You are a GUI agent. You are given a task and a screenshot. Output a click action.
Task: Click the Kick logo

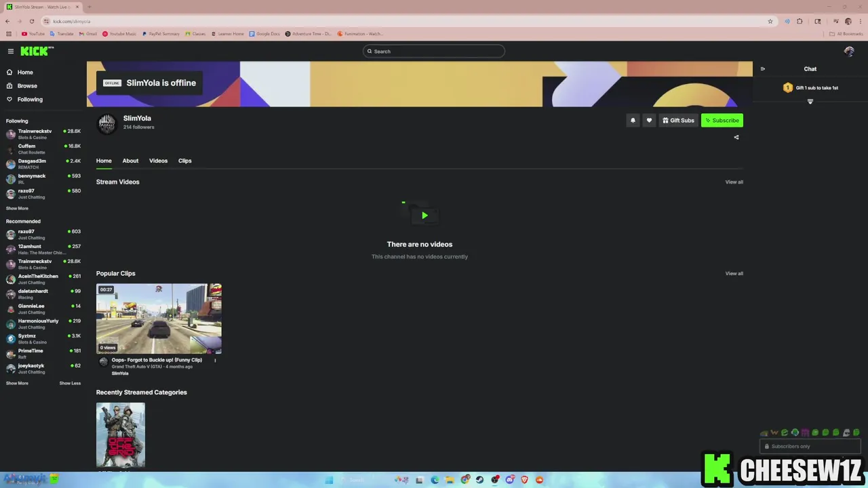[x=37, y=51]
